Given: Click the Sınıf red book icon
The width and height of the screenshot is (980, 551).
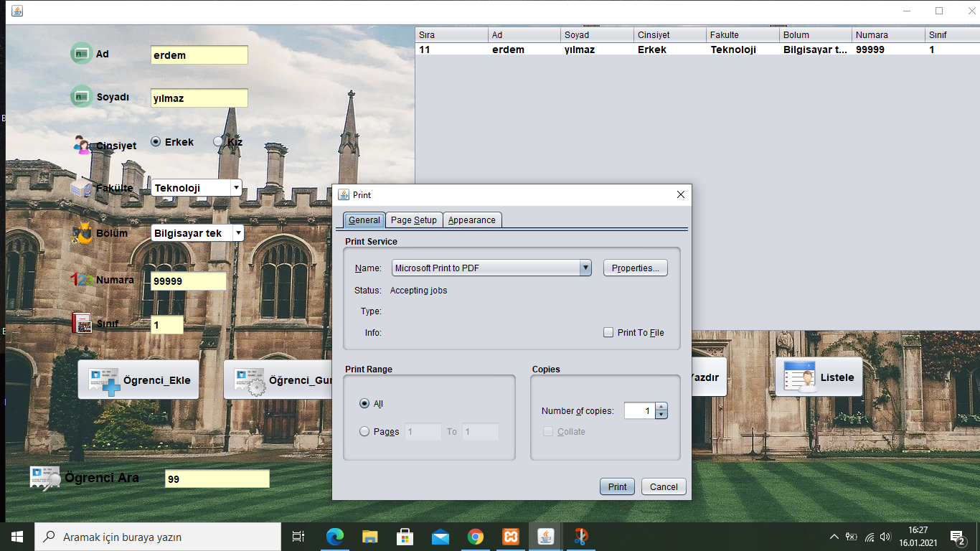Looking at the screenshot, I should tap(82, 323).
